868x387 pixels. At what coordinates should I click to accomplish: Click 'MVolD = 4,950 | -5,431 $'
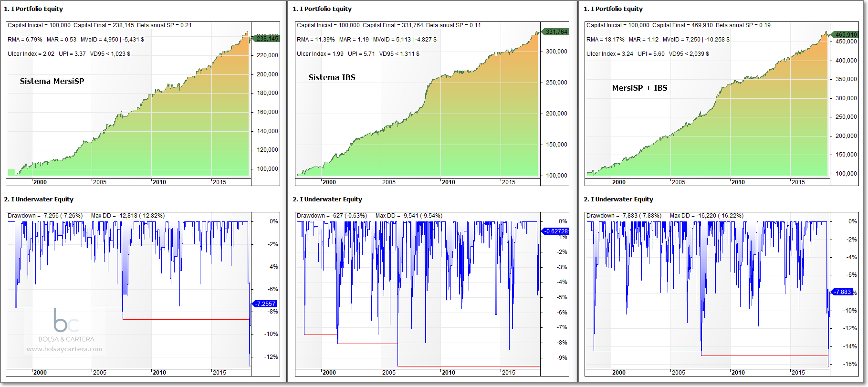coord(112,40)
